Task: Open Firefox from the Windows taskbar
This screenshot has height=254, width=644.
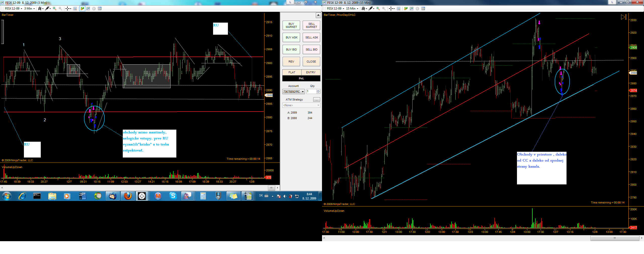Action: point(128,196)
